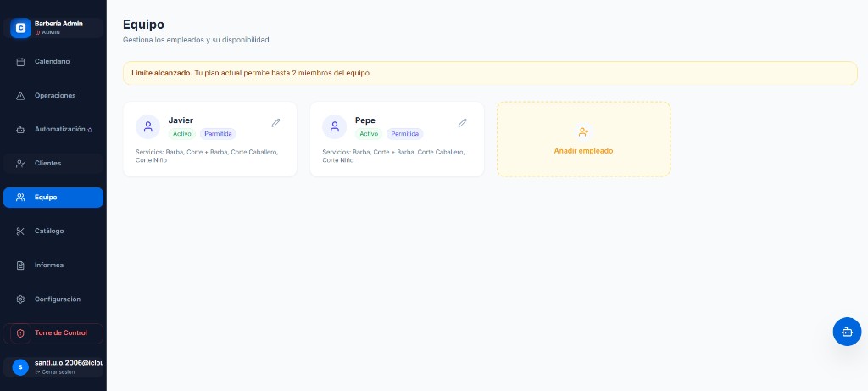Open the Catálogo section
The image size is (868, 391).
[x=53, y=232]
